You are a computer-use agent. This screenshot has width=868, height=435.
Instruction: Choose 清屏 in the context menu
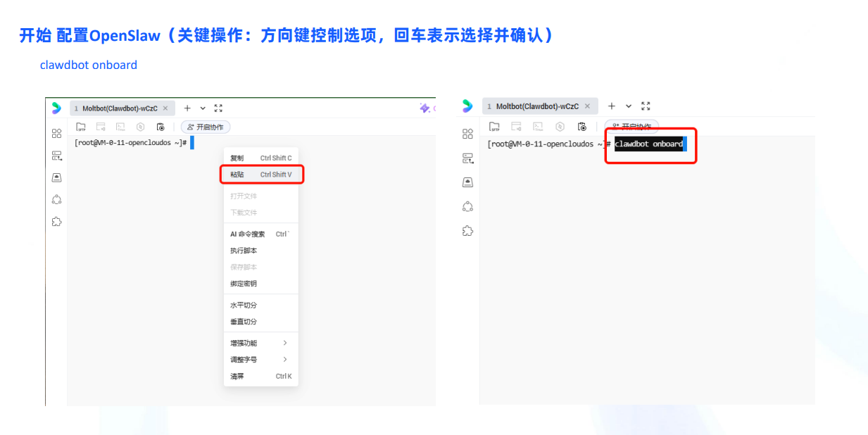click(x=261, y=376)
